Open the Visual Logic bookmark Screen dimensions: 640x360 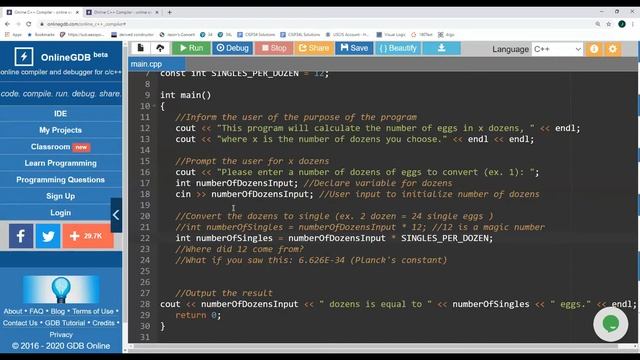point(391,35)
